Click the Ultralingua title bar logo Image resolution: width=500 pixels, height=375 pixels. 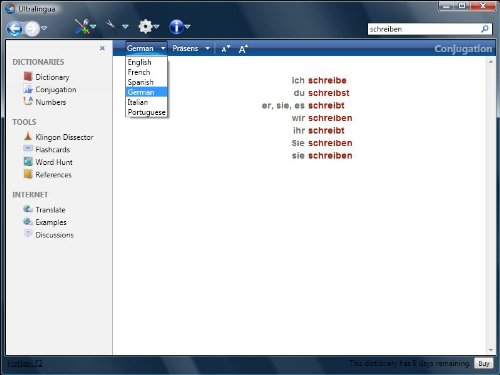point(11,8)
